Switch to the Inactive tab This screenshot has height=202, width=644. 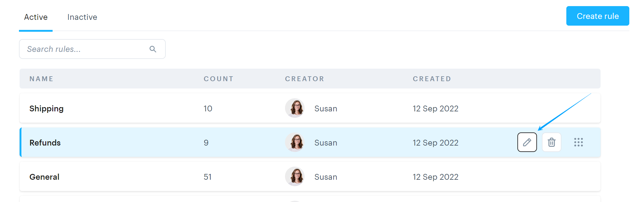click(82, 17)
